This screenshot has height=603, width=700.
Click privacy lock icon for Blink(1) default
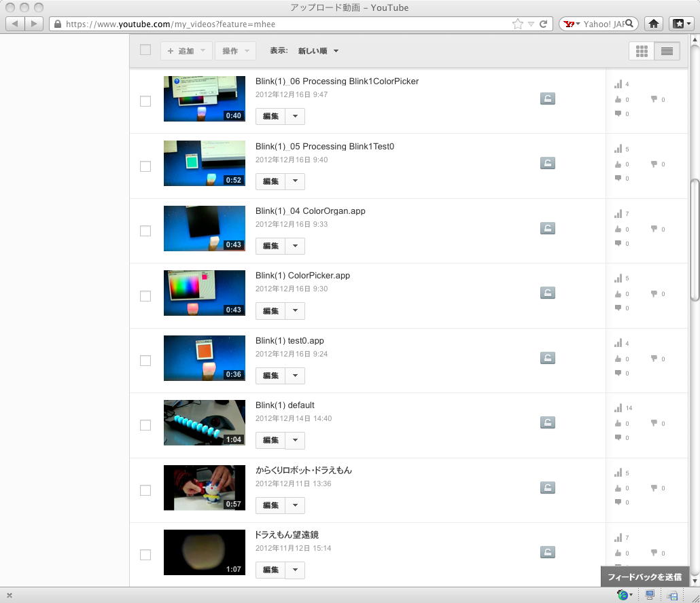coord(547,422)
